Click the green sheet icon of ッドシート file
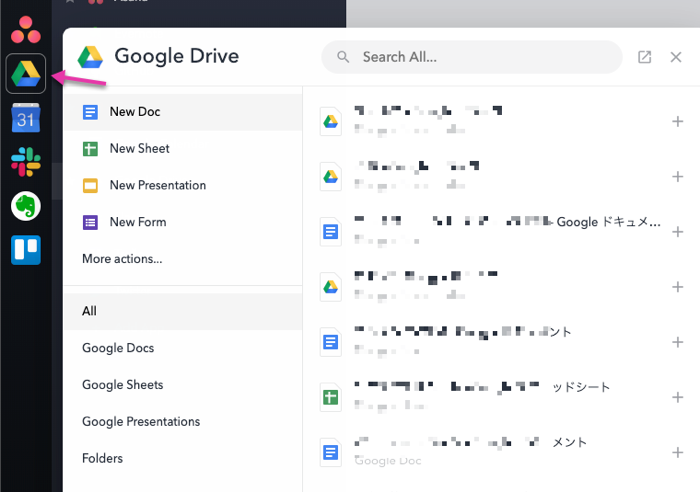The image size is (700, 492). coord(330,397)
